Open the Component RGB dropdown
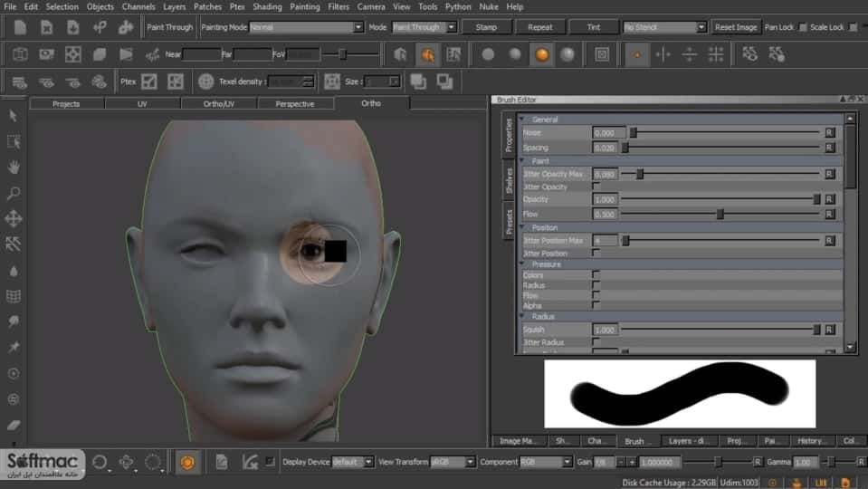This screenshot has width=868, height=489. point(545,462)
